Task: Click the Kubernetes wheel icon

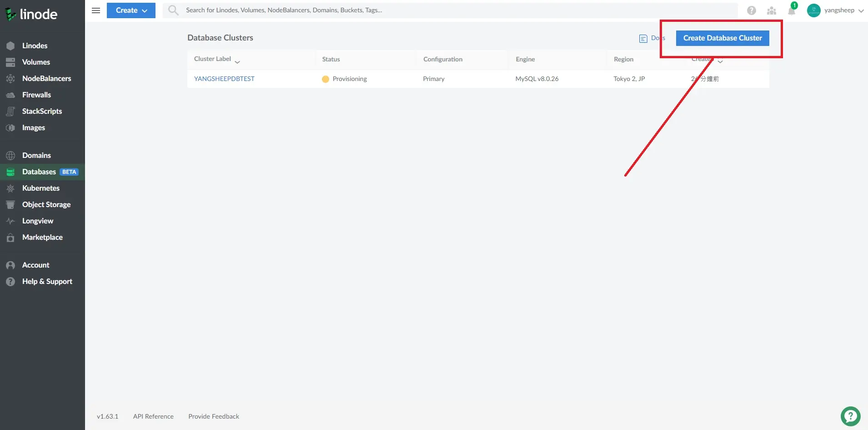Action: click(10, 188)
